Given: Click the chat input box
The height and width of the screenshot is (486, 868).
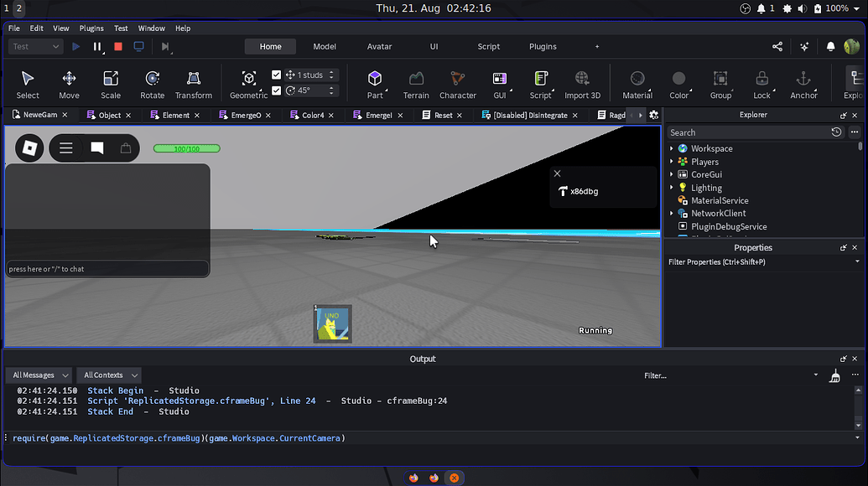Looking at the screenshot, I should pyautogui.click(x=107, y=269).
